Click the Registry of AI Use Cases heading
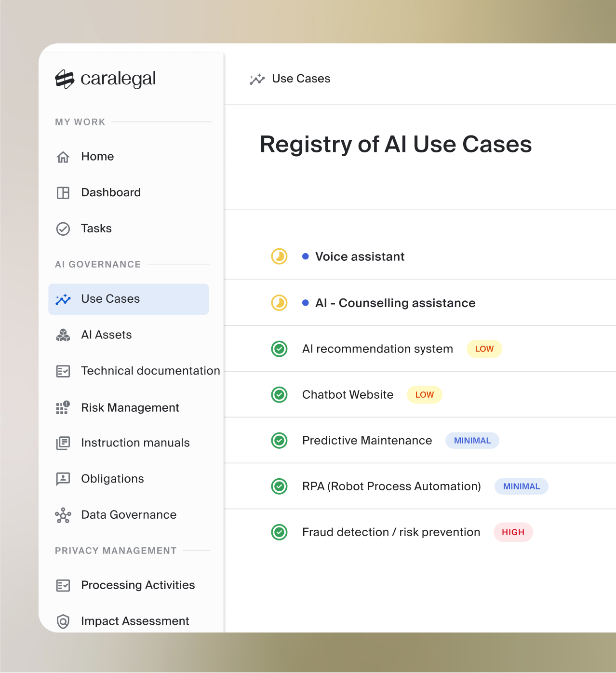Screen dimensions: 616x673 [396, 145]
